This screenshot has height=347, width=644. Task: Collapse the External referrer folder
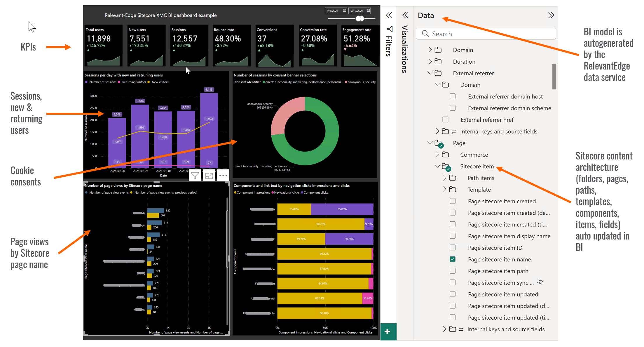coord(430,73)
